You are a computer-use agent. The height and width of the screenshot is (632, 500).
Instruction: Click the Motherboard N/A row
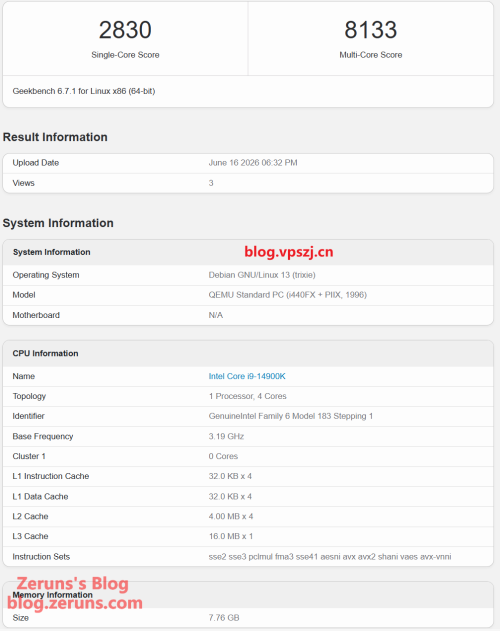click(x=248, y=315)
